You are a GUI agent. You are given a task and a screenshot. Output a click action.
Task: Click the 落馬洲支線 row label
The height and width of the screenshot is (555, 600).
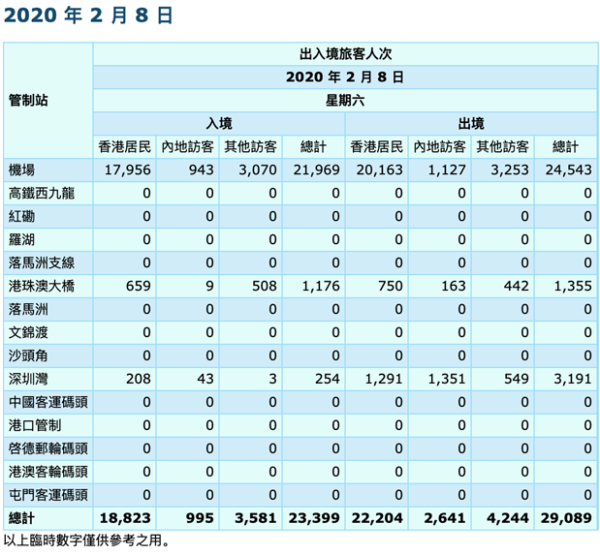[34, 262]
